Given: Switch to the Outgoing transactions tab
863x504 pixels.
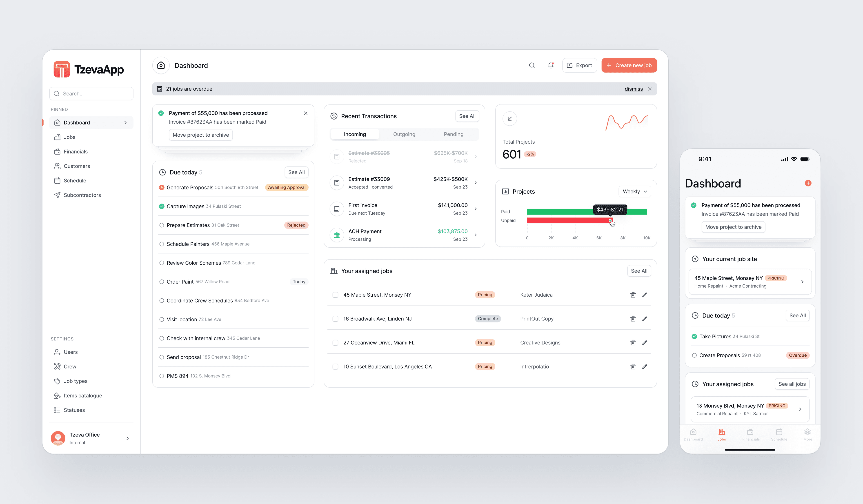Looking at the screenshot, I should (x=404, y=134).
